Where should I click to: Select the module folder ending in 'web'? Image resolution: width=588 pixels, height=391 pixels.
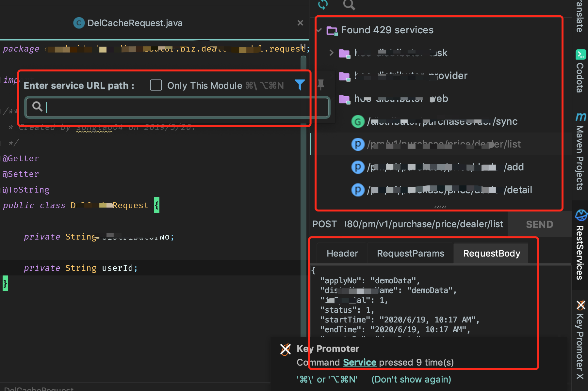point(393,99)
